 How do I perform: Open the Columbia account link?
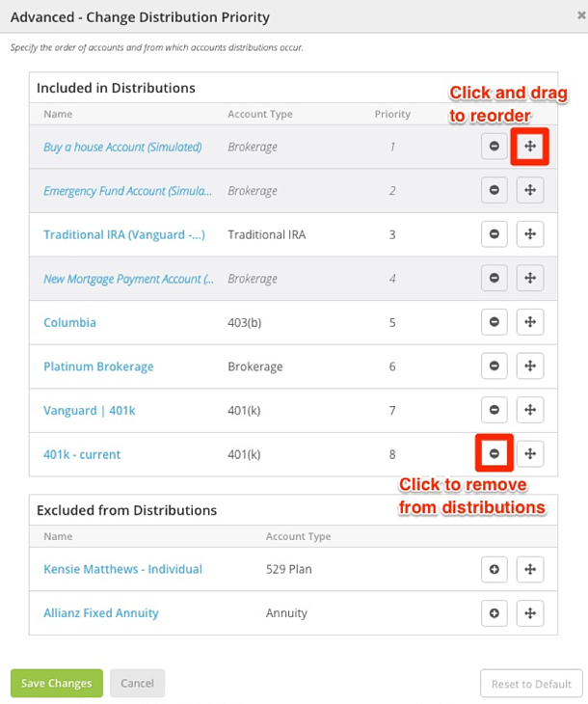pyautogui.click(x=69, y=323)
